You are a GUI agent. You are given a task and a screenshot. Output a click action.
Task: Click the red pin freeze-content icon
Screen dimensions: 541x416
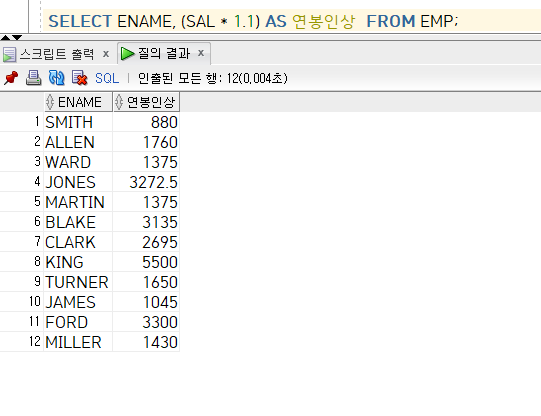tap(11, 78)
